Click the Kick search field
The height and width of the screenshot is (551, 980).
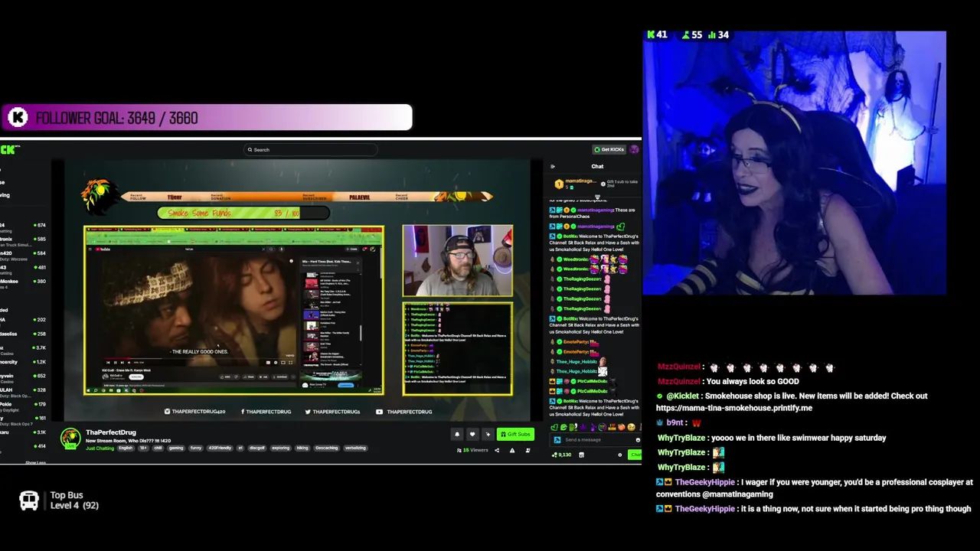tap(310, 149)
